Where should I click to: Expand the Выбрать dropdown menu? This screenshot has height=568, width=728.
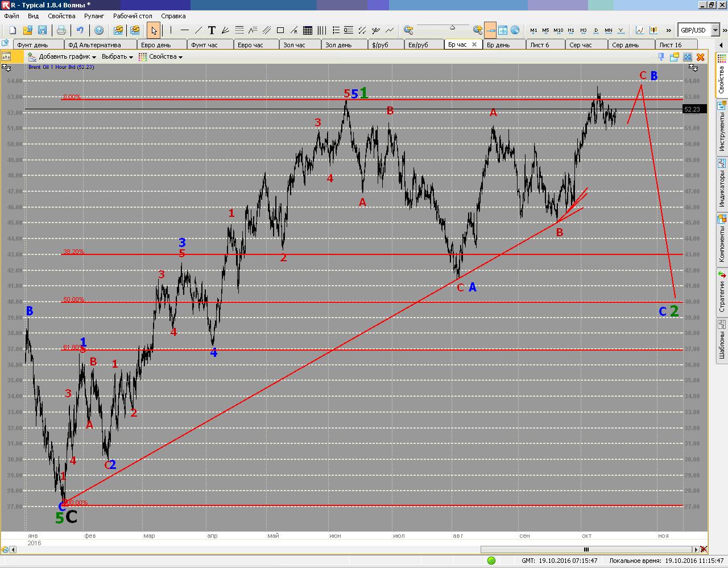[x=118, y=57]
